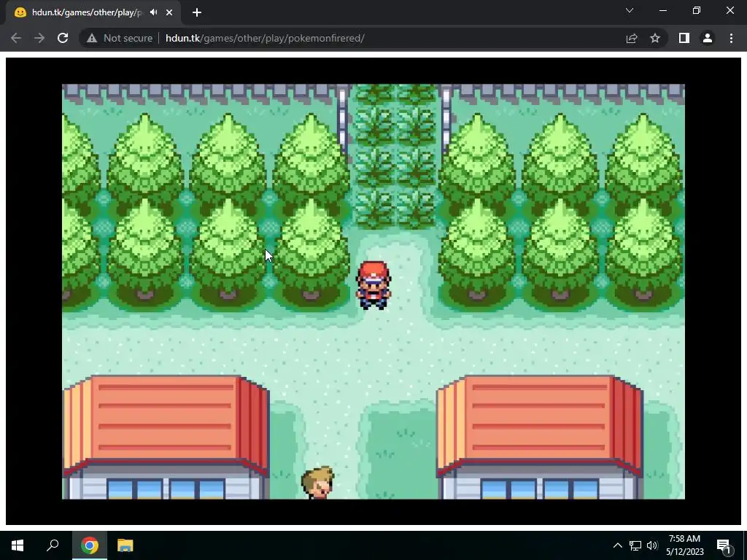This screenshot has height=560, width=747.
Task: Open the 7:58 AM clock calendar
Action: 684,545
